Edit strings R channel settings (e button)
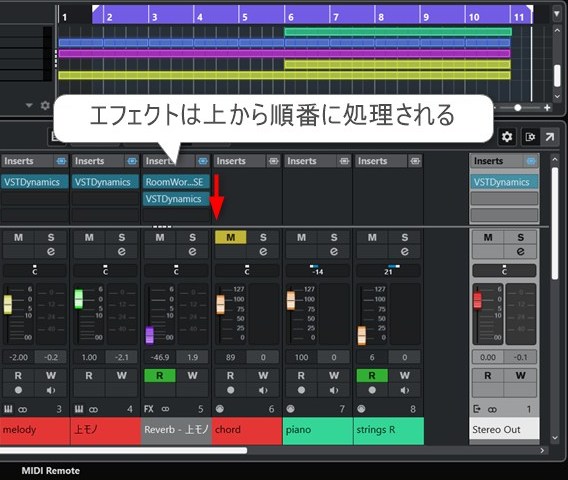Screen dimensions: 568x480 (x=405, y=251)
